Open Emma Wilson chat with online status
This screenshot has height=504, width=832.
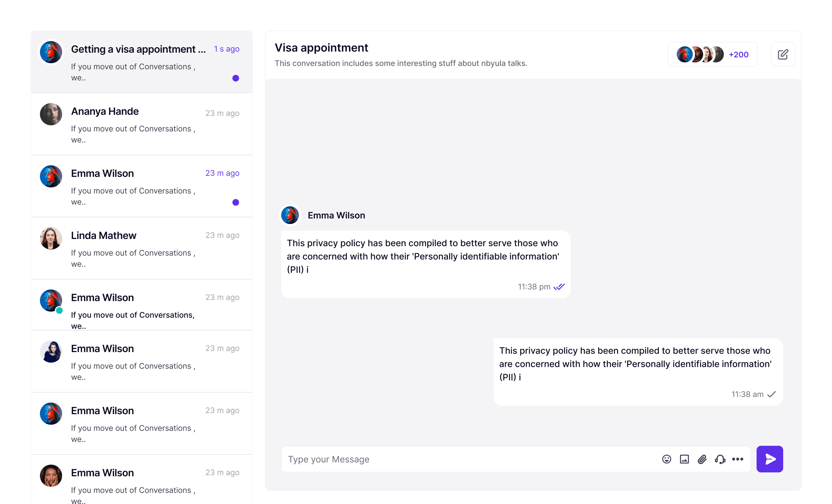tap(141, 305)
